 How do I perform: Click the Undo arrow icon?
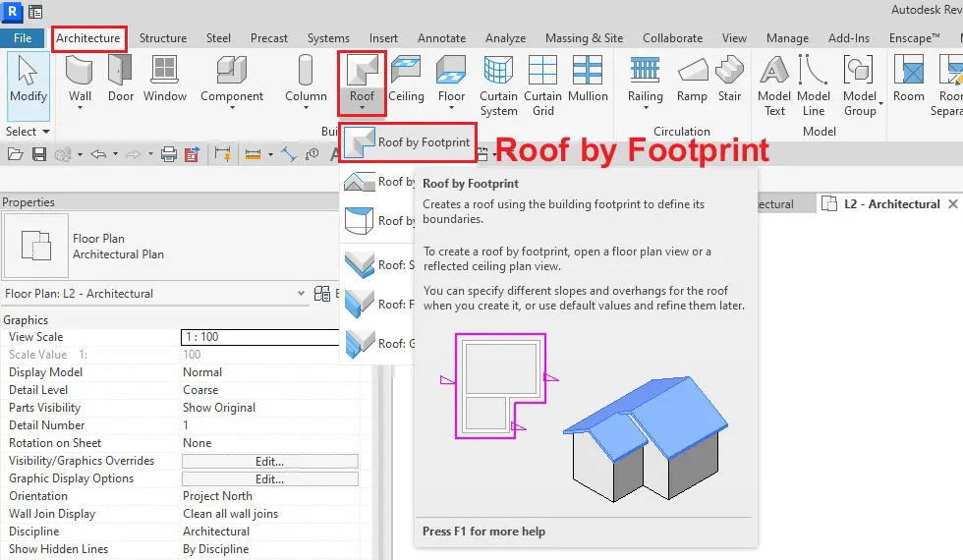coord(98,154)
